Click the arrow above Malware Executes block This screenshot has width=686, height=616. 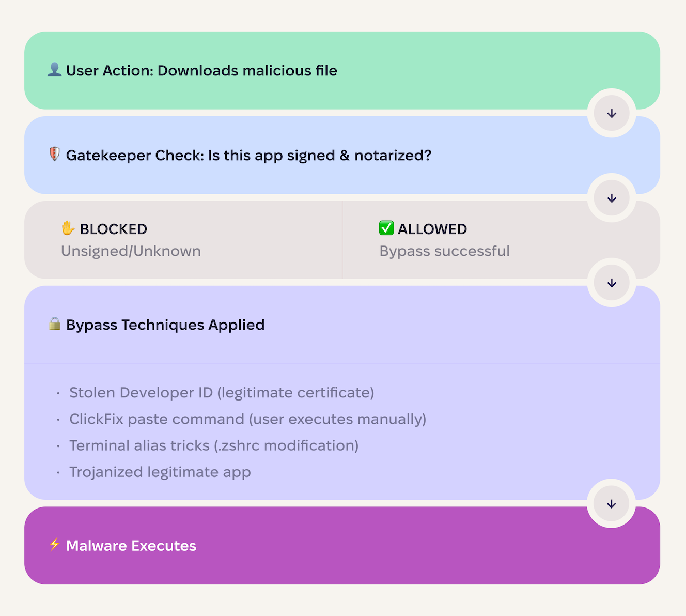pos(612,504)
